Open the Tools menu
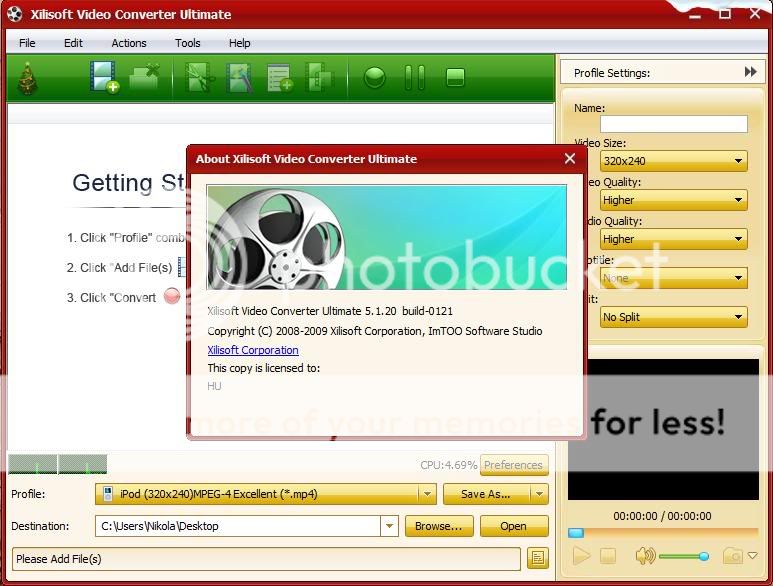Screen dimensions: 773x586 [x=187, y=43]
